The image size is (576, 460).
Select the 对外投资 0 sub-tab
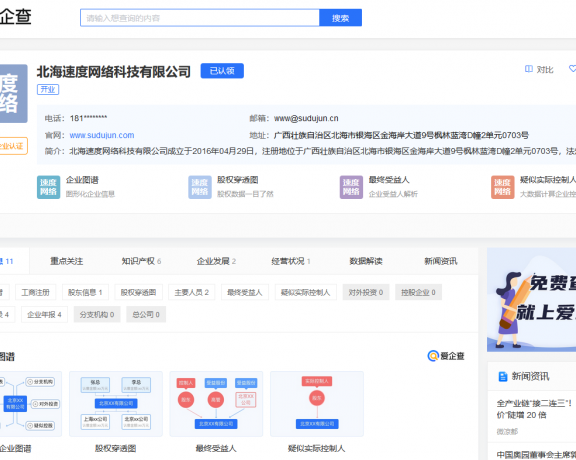tap(366, 292)
